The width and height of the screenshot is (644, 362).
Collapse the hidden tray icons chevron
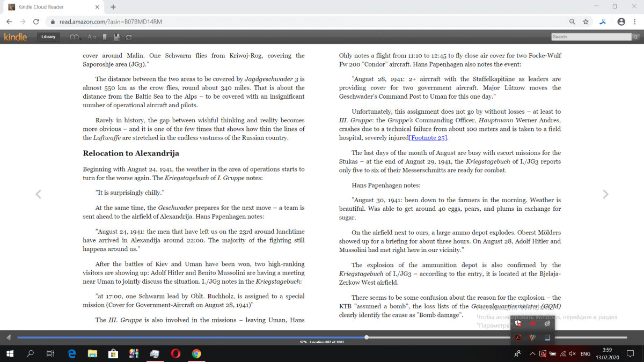532,353
